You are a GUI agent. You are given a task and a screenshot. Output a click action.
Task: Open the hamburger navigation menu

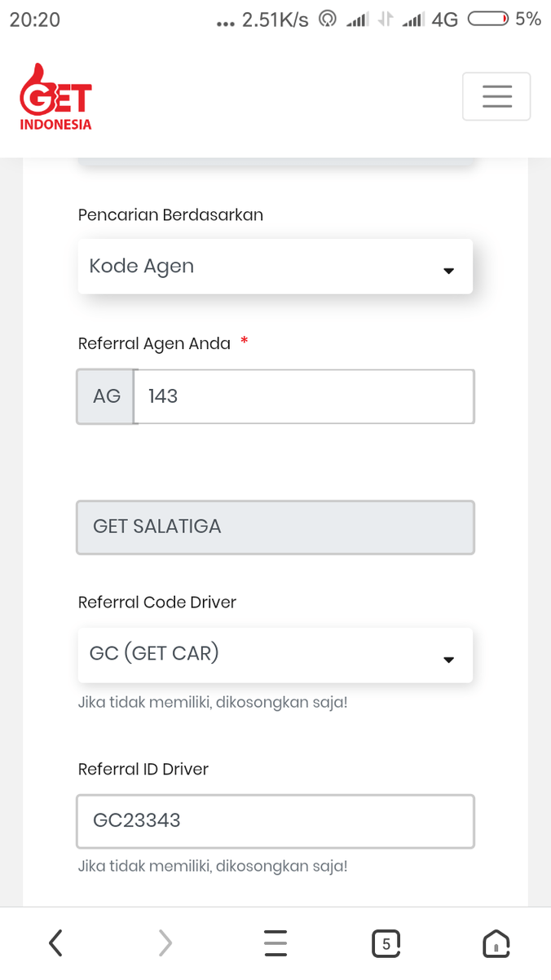coord(496,96)
